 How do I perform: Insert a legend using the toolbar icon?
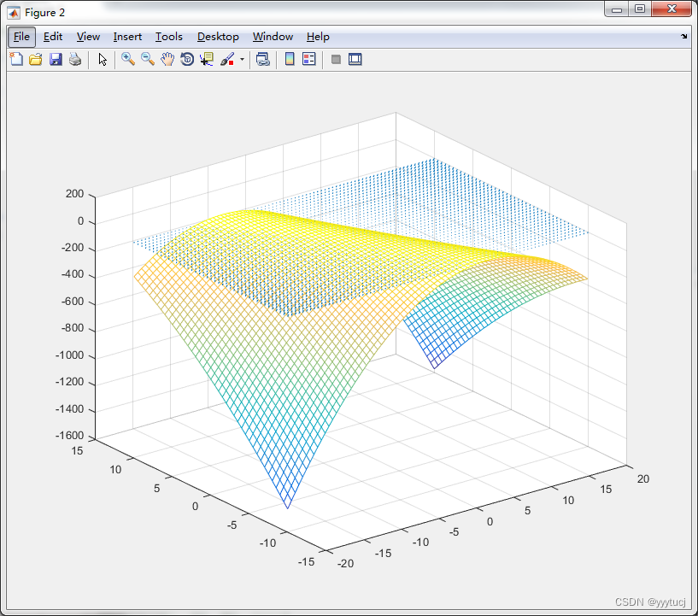click(x=309, y=59)
